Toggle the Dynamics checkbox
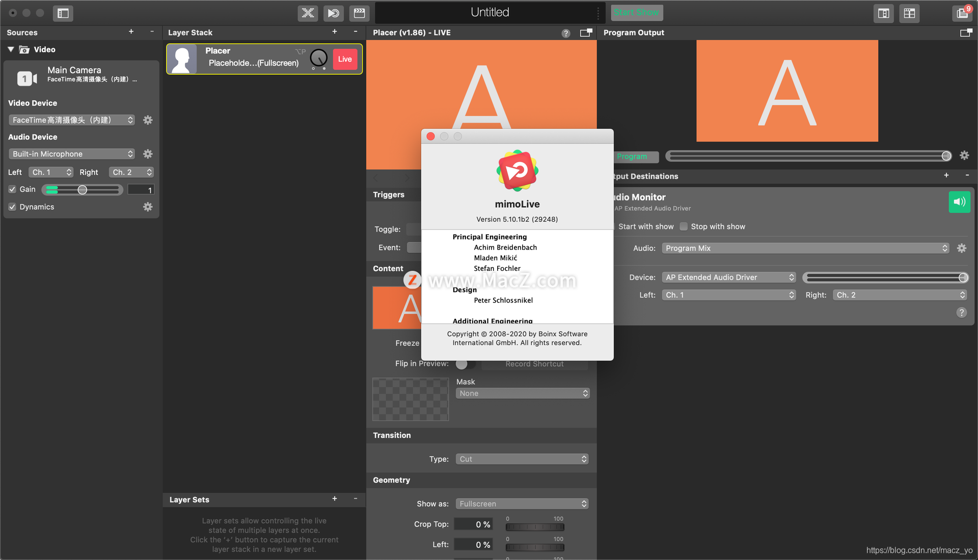 pyautogui.click(x=12, y=207)
